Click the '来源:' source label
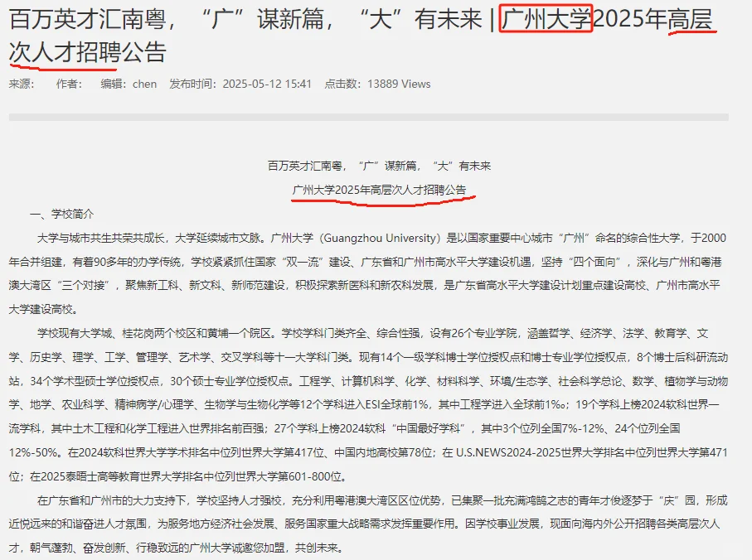752x560 pixels. pos(22,84)
